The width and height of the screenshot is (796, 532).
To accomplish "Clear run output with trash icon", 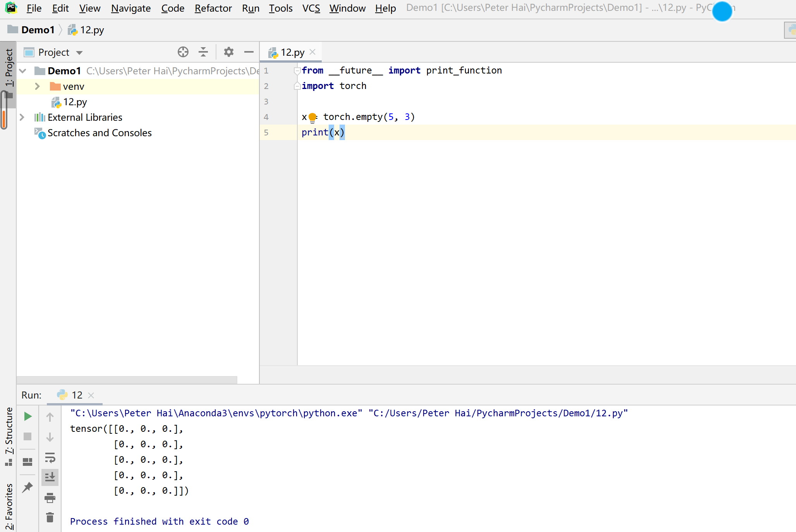I will (x=50, y=517).
